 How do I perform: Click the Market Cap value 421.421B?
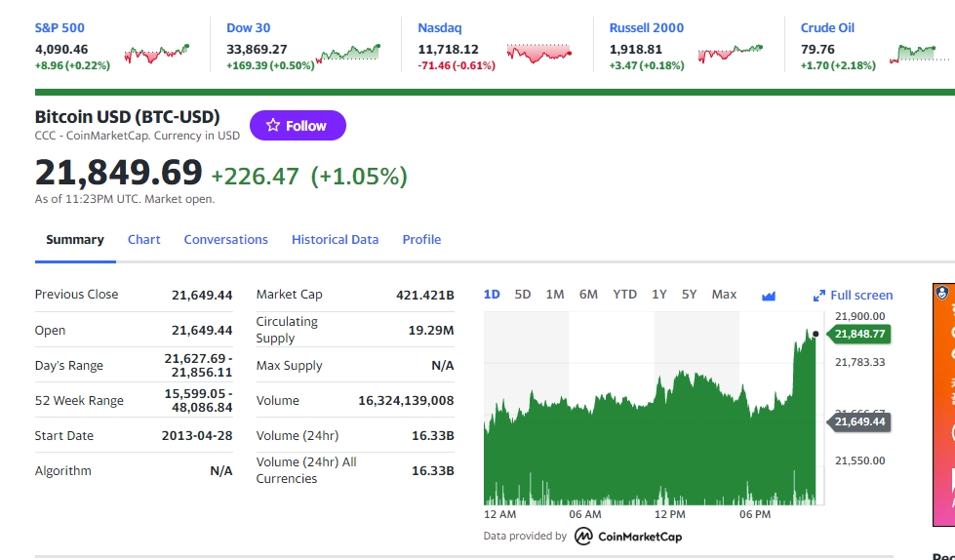[425, 295]
